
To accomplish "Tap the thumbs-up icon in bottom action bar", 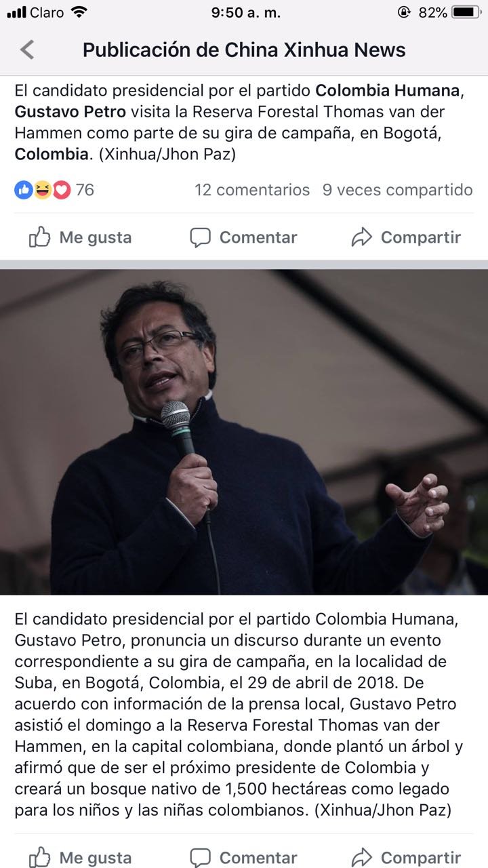I will [x=39, y=857].
